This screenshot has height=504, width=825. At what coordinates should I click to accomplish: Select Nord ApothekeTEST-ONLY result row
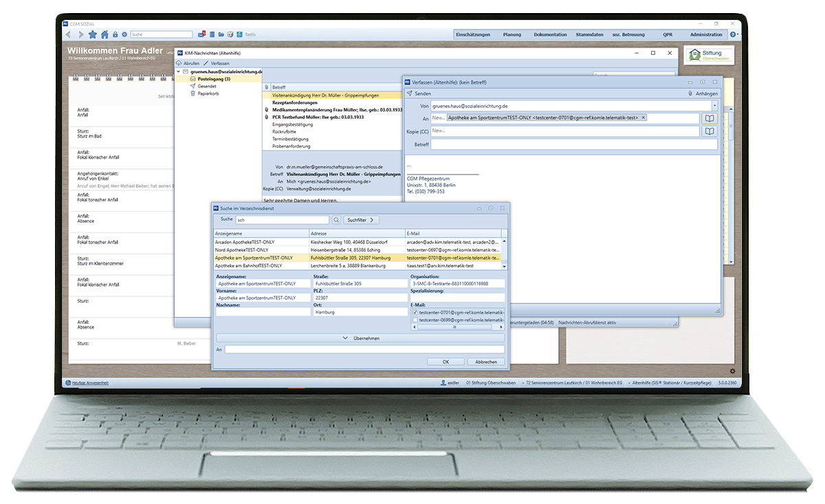click(x=357, y=250)
